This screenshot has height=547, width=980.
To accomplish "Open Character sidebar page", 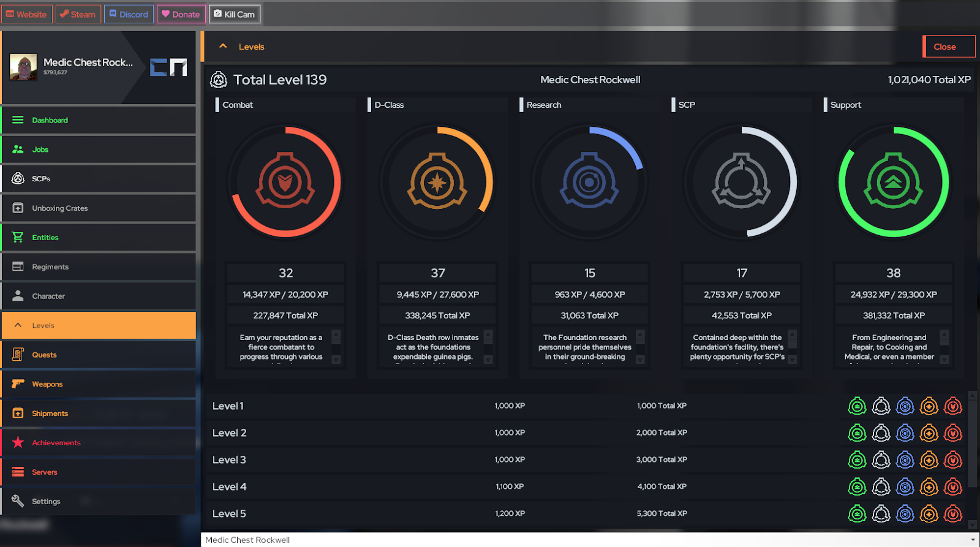I will click(99, 296).
